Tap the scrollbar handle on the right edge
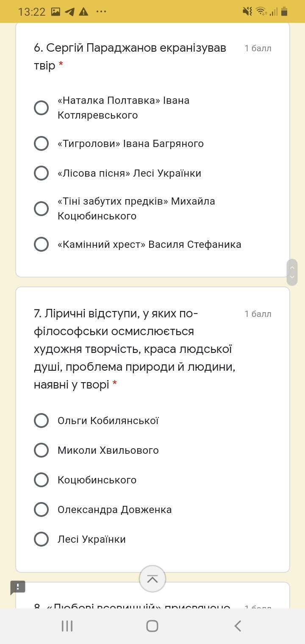305x644 pixels. (x=292, y=272)
